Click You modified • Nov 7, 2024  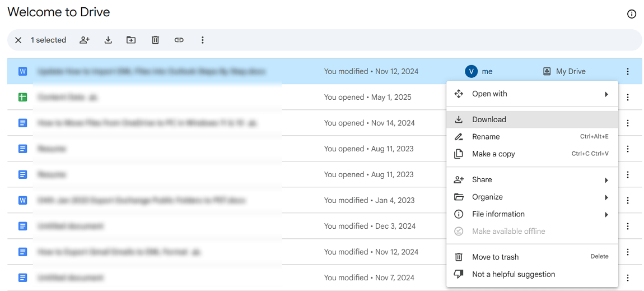click(x=369, y=278)
